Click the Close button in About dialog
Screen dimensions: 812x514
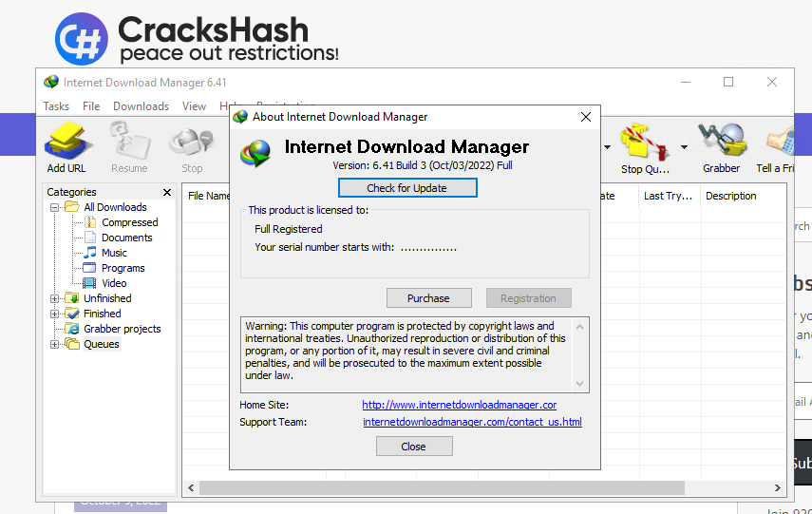[x=414, y=447]
